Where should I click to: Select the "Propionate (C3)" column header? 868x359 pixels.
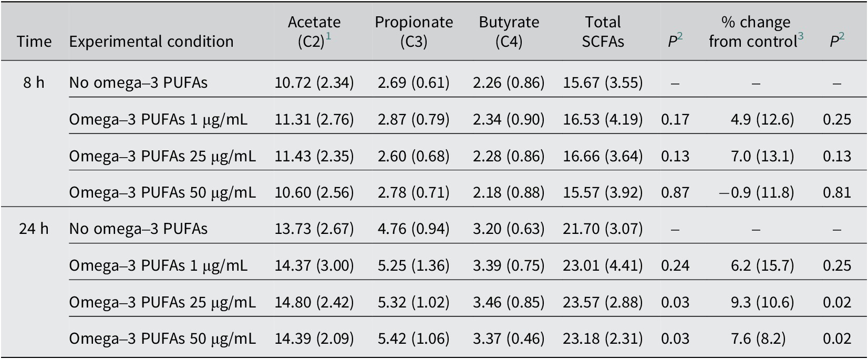[414, 32]
